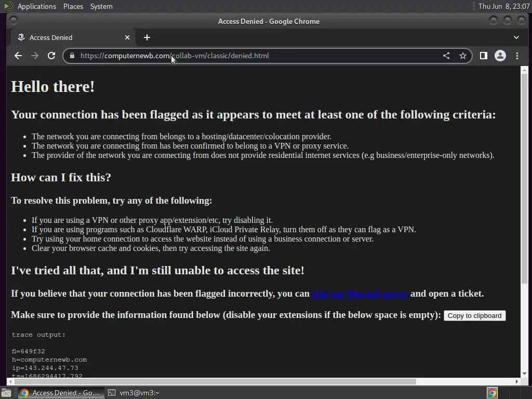Click the clock showing Thu Jun 8
Image resolution: width=532 pixels, height=399 pixels.
point(503,6)
